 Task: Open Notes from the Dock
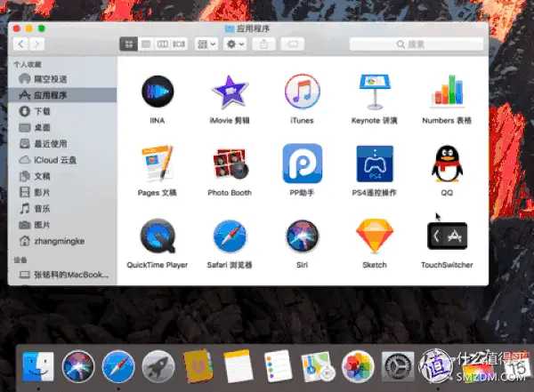point(239,366)
